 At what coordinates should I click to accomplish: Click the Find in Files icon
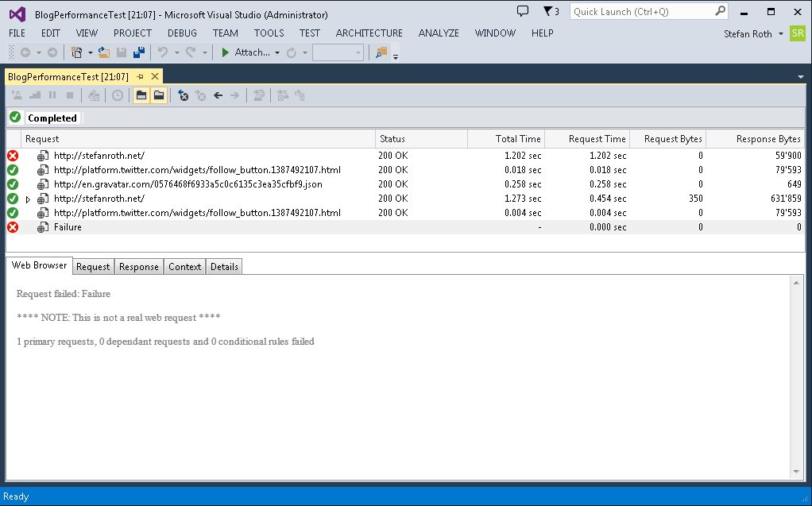381,52
